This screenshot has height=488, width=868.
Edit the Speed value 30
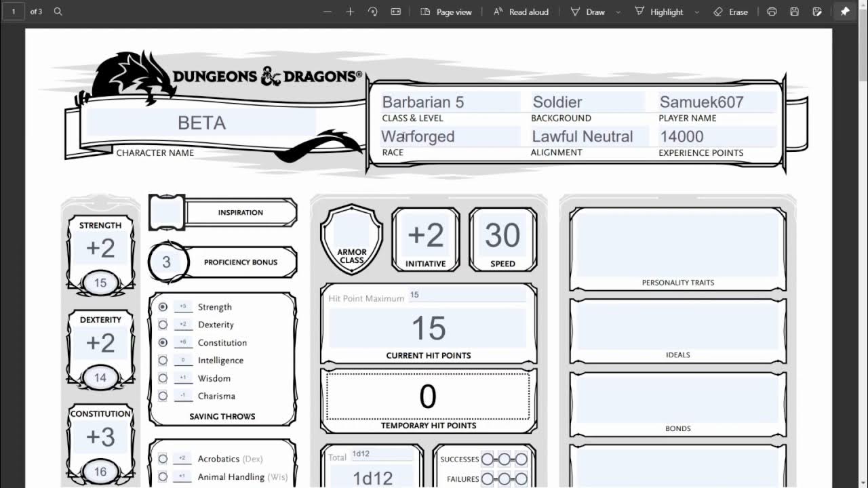tap(502, 235)
